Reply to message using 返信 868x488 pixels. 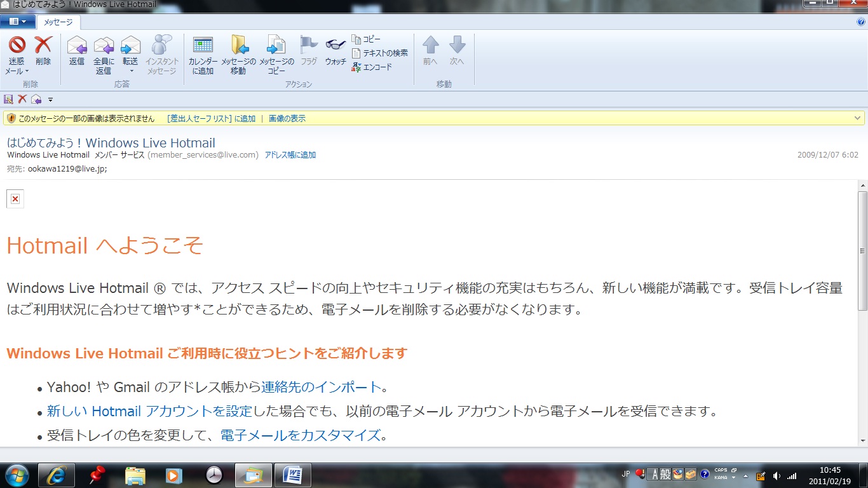click(77, 50)
